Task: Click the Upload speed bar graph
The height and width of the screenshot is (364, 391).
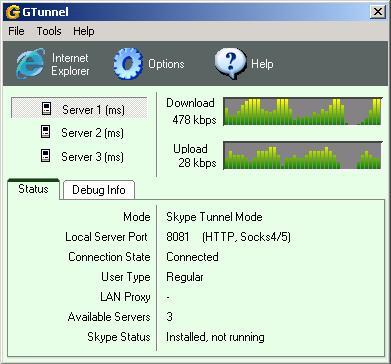Action: point(302,155)
